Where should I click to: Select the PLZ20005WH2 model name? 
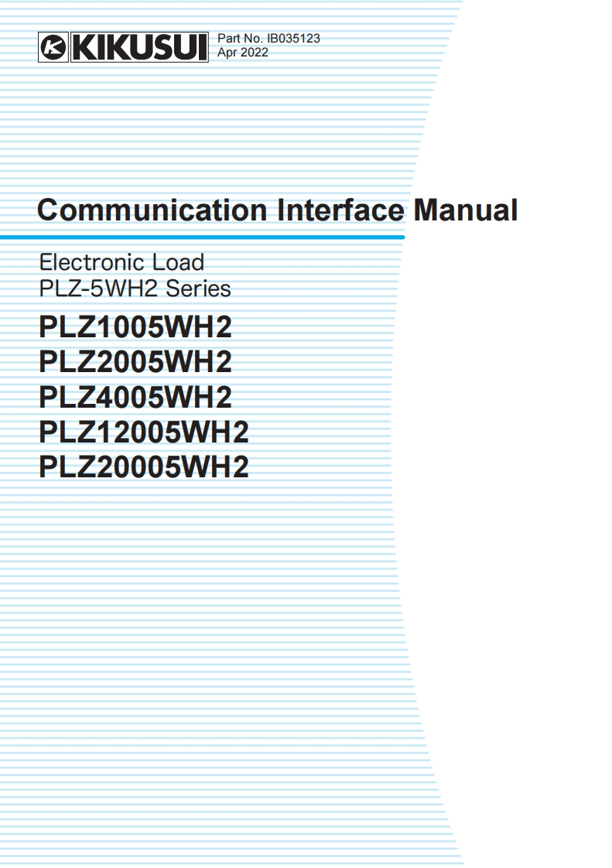coord(144,467)
